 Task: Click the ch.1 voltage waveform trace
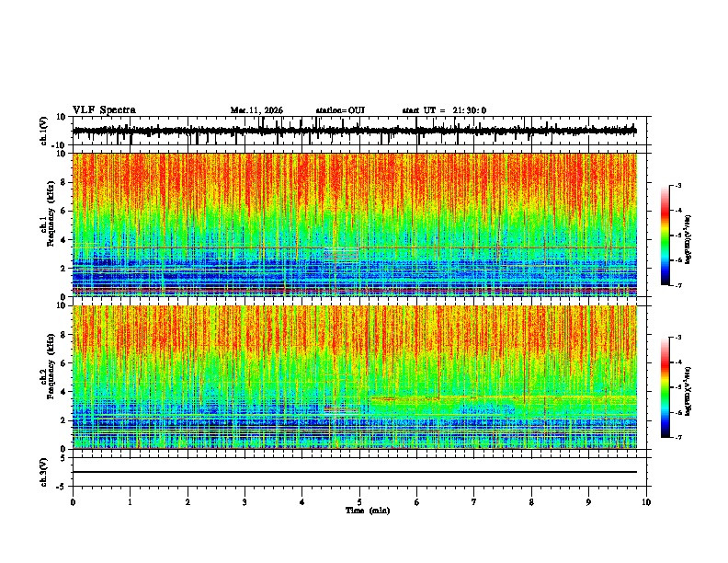click(354, 131)
